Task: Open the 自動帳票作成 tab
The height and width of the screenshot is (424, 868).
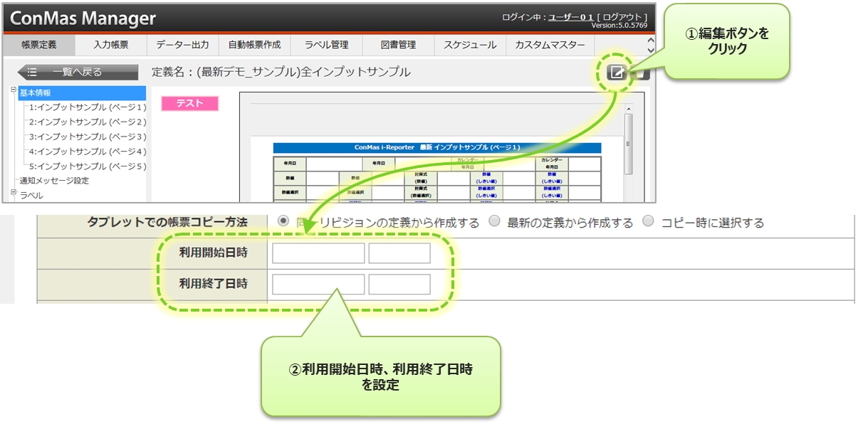Action: coord(254,45)
